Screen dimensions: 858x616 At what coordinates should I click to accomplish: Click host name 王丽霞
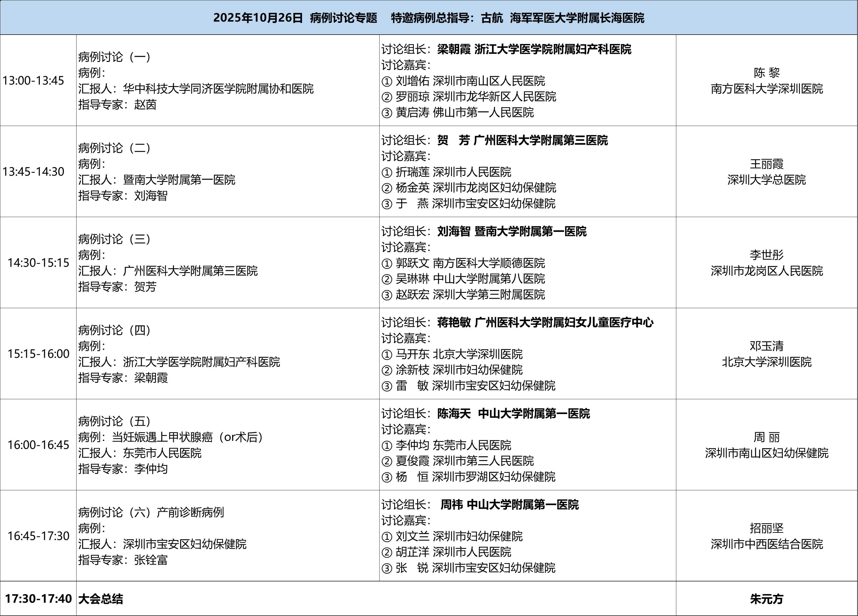[x=766, y=164]
